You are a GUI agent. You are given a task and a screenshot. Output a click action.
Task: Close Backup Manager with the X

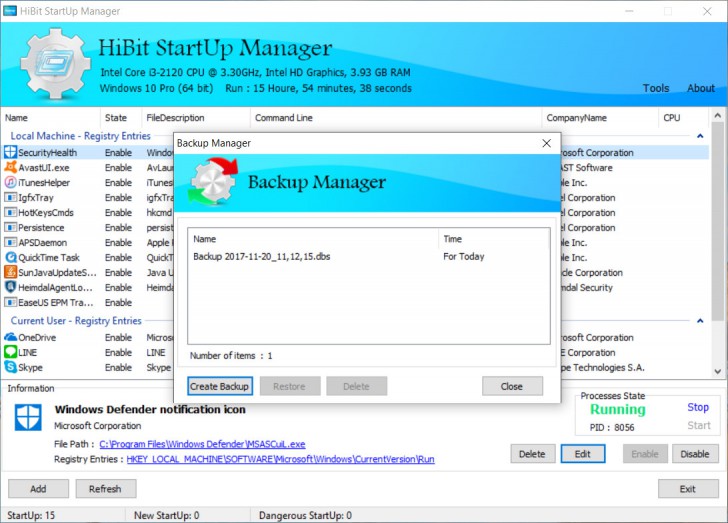pyautogui.click(x=546, y=143)
